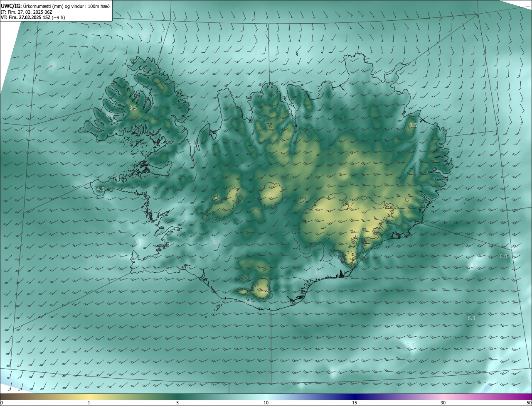
Task: Click the '6.0' value label over the eastern sea
Action: coord(503,257)
